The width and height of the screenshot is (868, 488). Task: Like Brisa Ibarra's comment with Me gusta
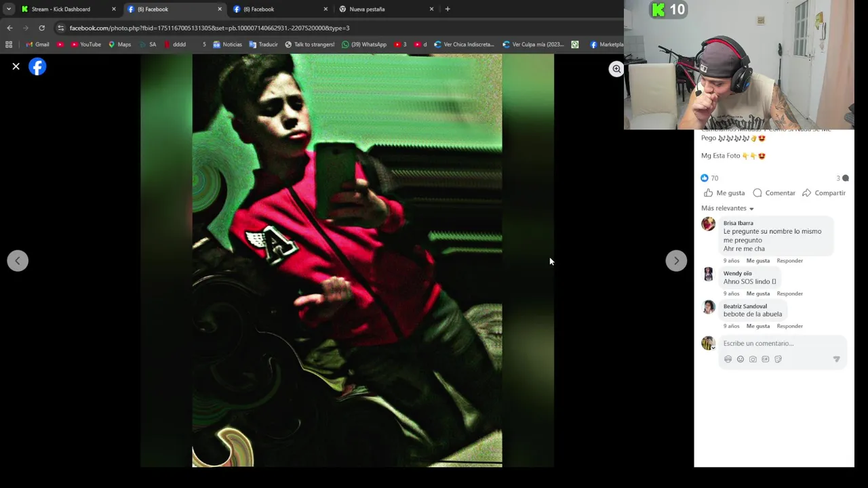pyautogui.click(x=758, y=261)
